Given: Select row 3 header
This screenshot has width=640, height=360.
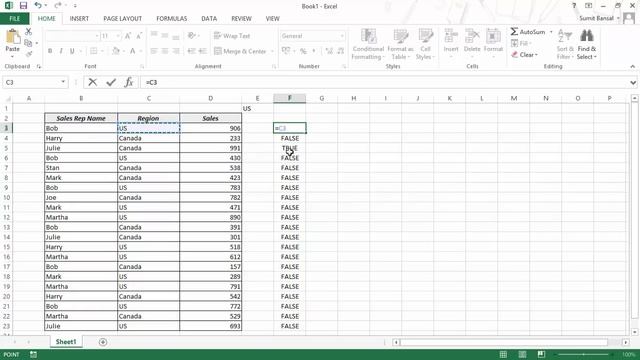Looking at the screenshot, I should 6,128.
